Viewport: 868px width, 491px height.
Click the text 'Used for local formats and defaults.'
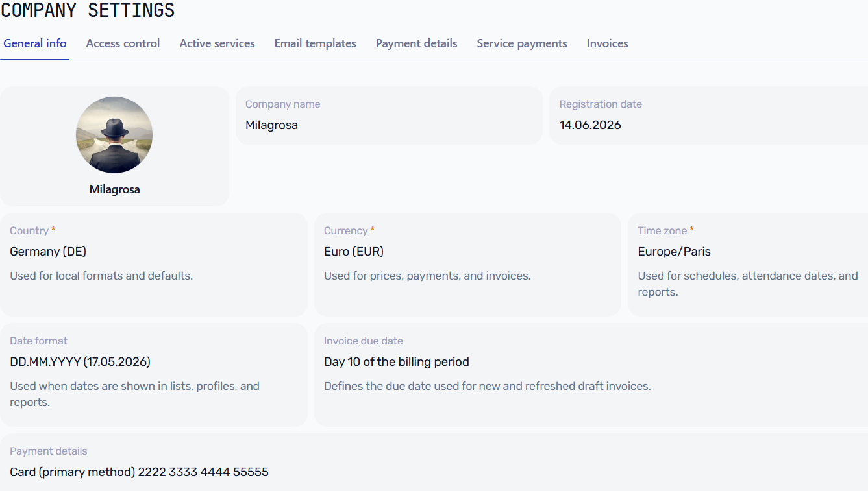[x=101, y=276]
